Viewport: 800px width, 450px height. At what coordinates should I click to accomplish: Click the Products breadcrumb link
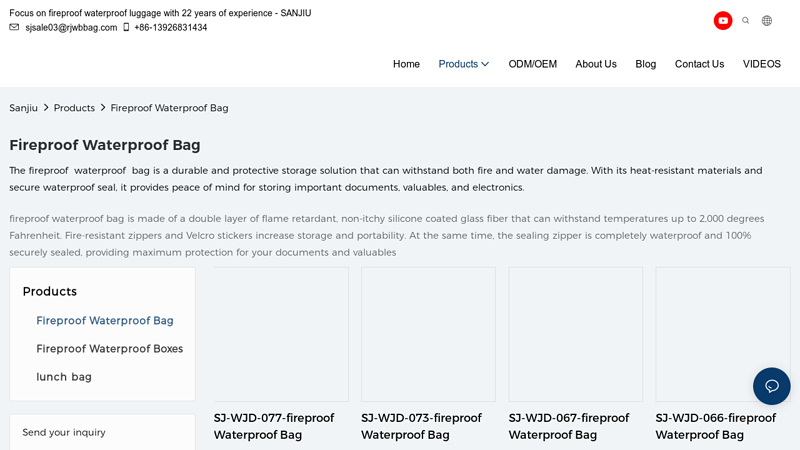click(74, 108)
